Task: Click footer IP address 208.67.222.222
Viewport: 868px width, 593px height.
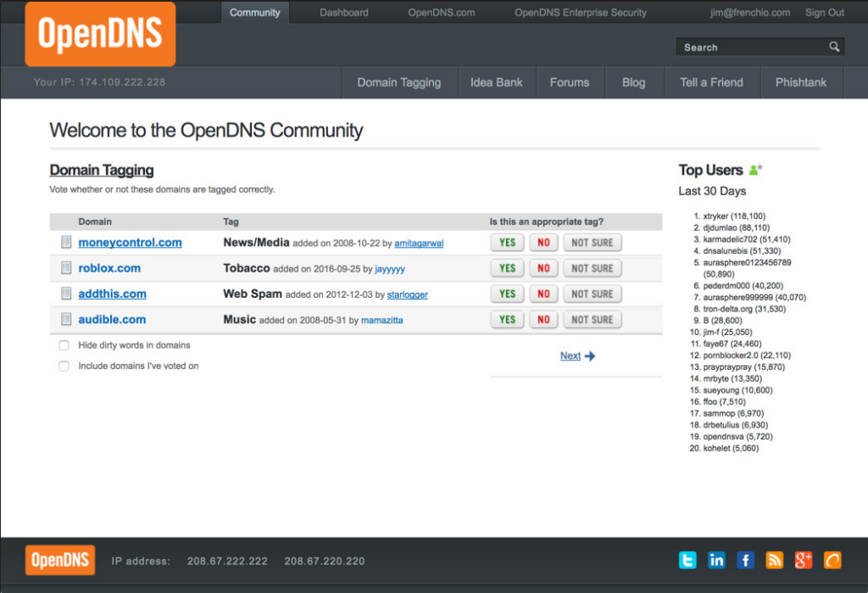Action: 227,561
